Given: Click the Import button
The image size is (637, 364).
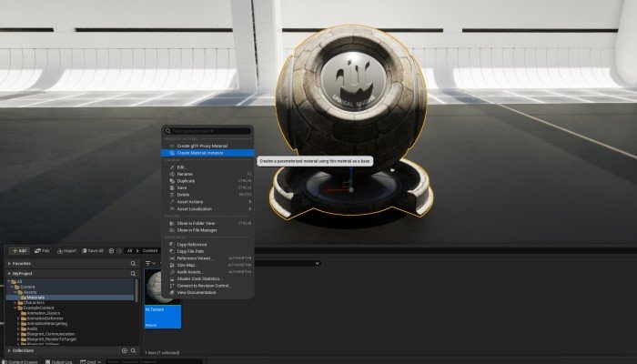Looking at the screenshot, I should click(66, 250).
